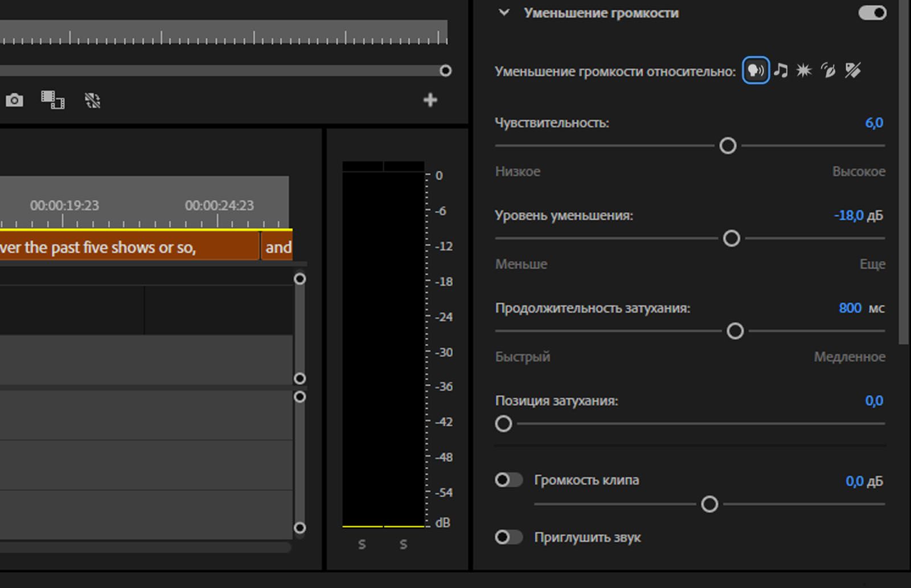
Task: Click the "Медленное" fade label
Action: pyautogui.click(x=850, y=357)
